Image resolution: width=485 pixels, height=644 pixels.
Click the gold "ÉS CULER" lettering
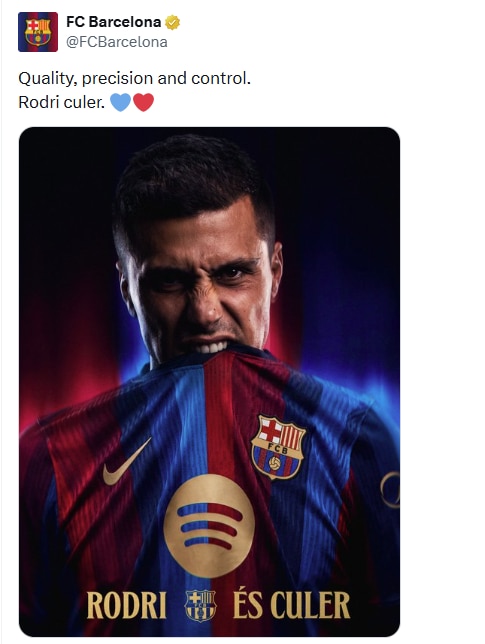click(292, 605)
